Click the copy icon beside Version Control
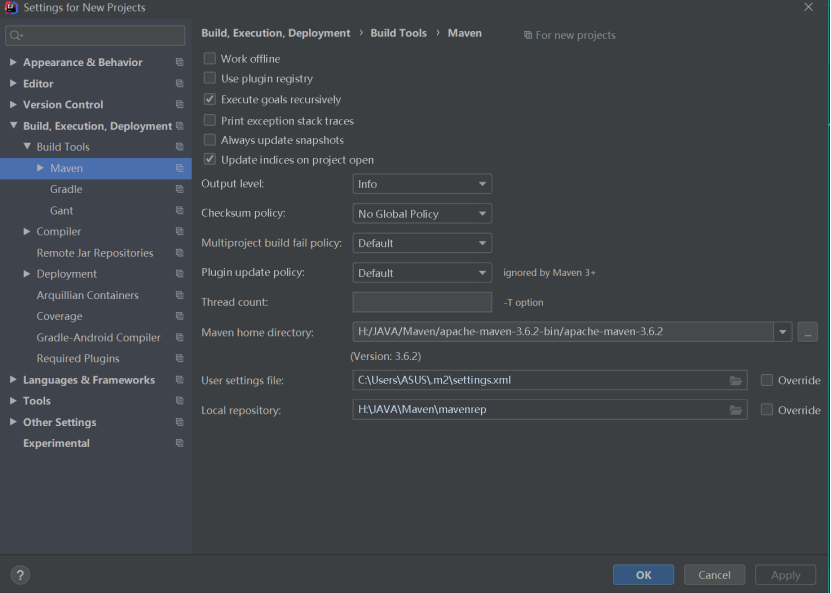Image resolution: width=831 pixels, height=593 pixels. coord(180,105)
